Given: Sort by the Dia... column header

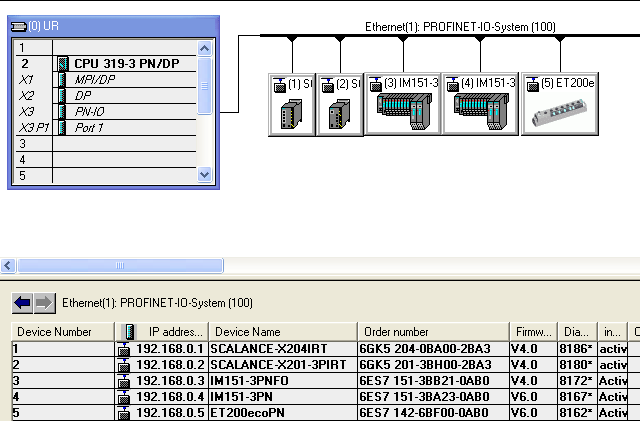Looking at the screenshot, I should [x=577, y=332].
